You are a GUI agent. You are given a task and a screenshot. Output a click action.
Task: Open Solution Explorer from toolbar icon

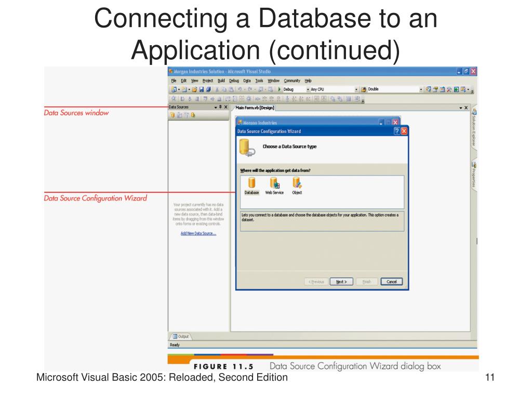pyautogui.click(x=429, y=89)
